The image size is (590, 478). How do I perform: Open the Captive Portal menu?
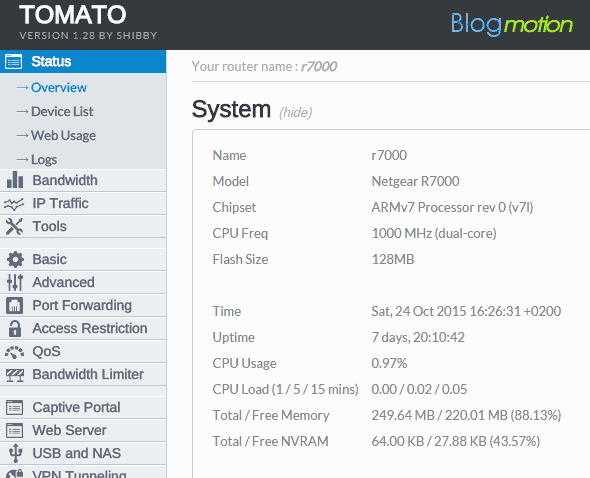83,407
